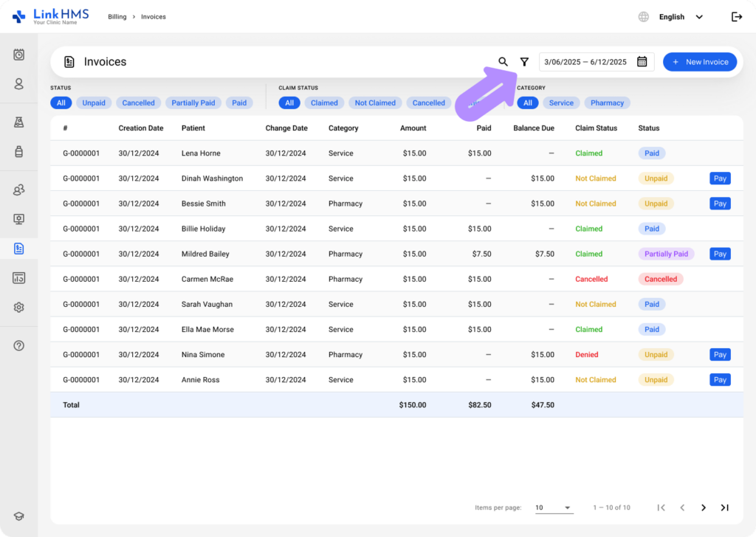Pay Annie Ross's invoice
The height and width of the screenshot is (537, 756).
click(x=720, y=379)
